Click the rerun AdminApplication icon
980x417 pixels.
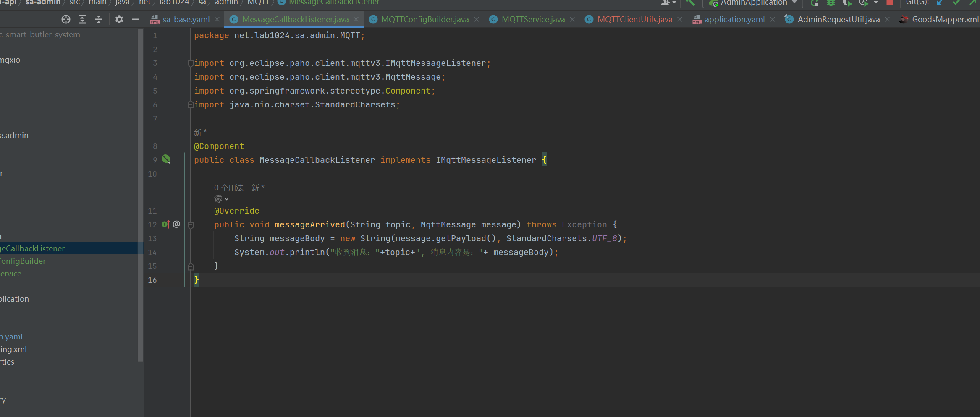pos(815,3)
